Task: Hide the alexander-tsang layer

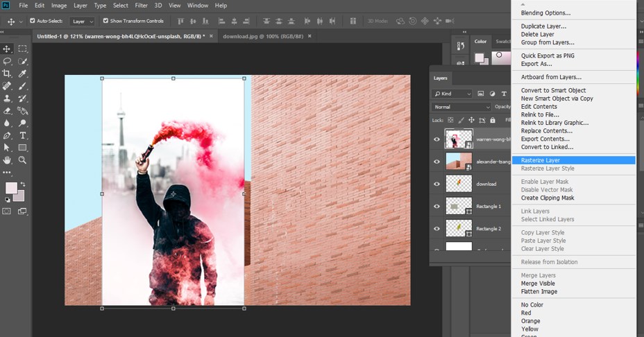Action: 437,162
